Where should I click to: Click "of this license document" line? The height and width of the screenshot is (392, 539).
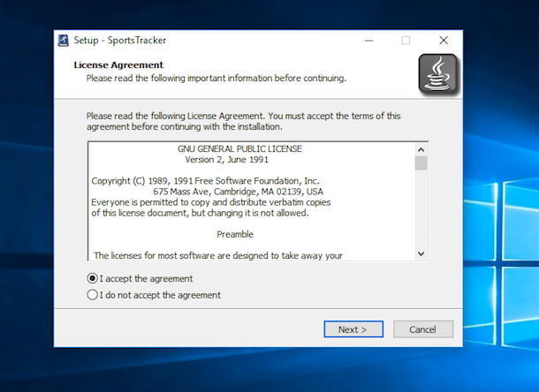(x=200, y=213)
